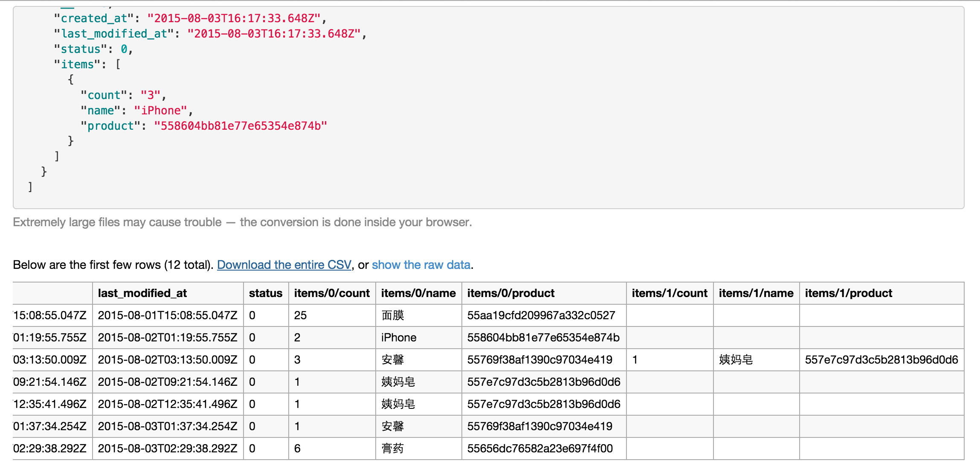Click the Download the entire CSV link
This screenshot has width=980, height=472.
pyautogui.click(x=284, y=265)
